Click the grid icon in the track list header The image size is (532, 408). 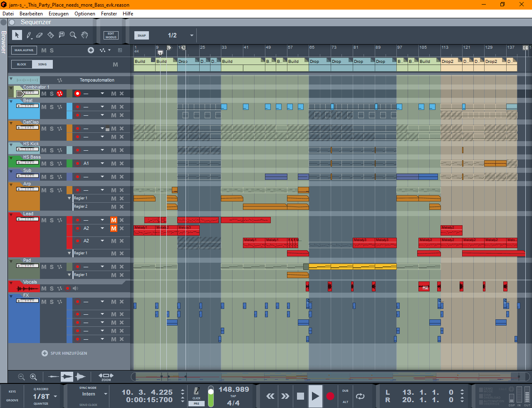pyautogui.click(x=120, y=50)
